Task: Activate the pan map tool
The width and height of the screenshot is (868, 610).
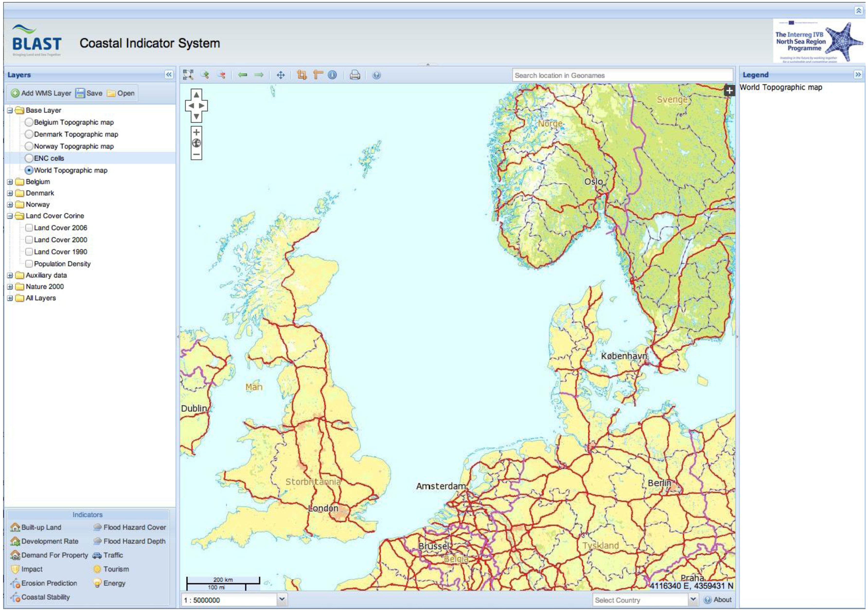Action: (x=281, y=75)
